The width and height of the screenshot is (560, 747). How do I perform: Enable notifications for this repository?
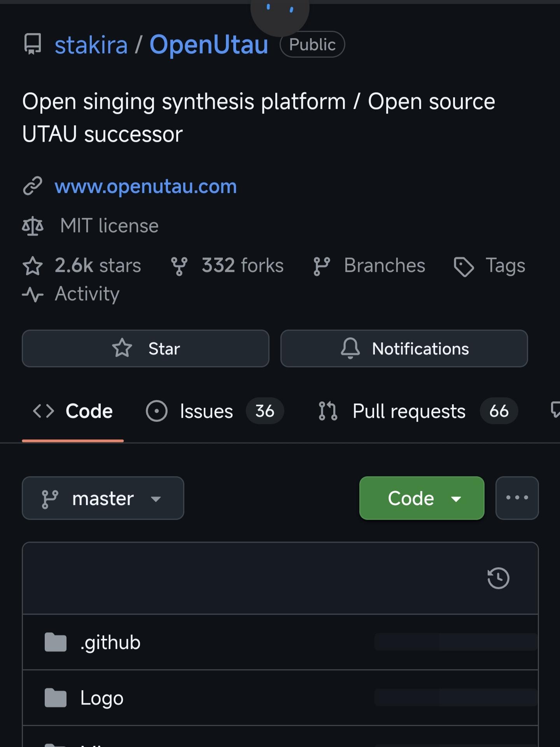pyautogui.click(x=404, y=349)
